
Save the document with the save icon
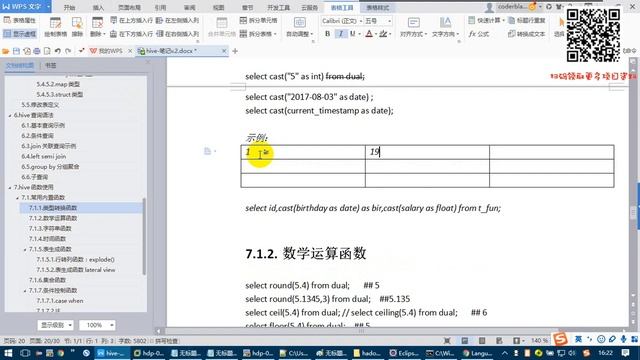pos(16,51)
